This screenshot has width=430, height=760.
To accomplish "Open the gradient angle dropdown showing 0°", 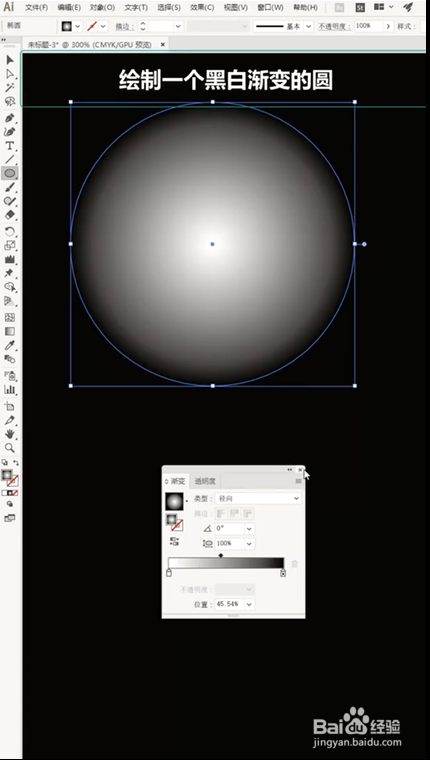I will 250,528.
